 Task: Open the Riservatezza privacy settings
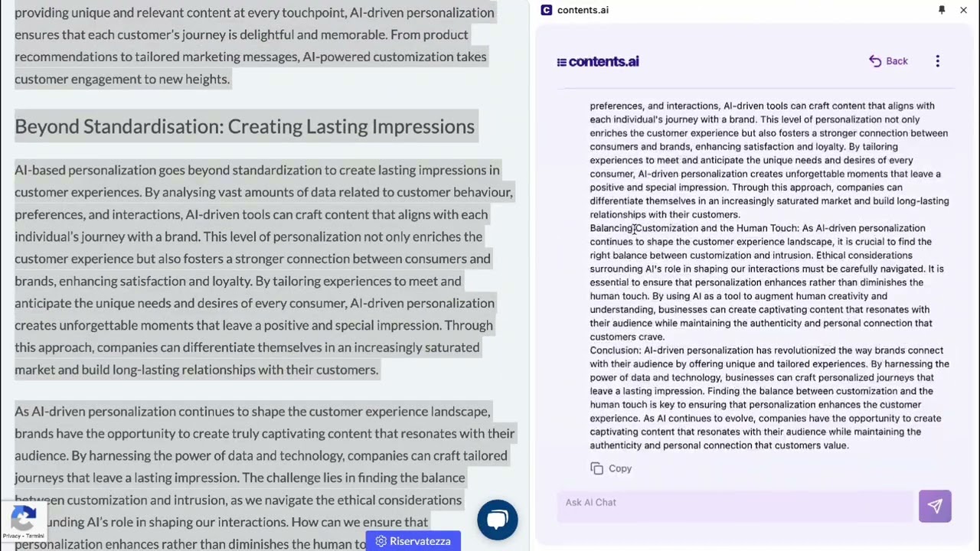(x=413, y=541)
